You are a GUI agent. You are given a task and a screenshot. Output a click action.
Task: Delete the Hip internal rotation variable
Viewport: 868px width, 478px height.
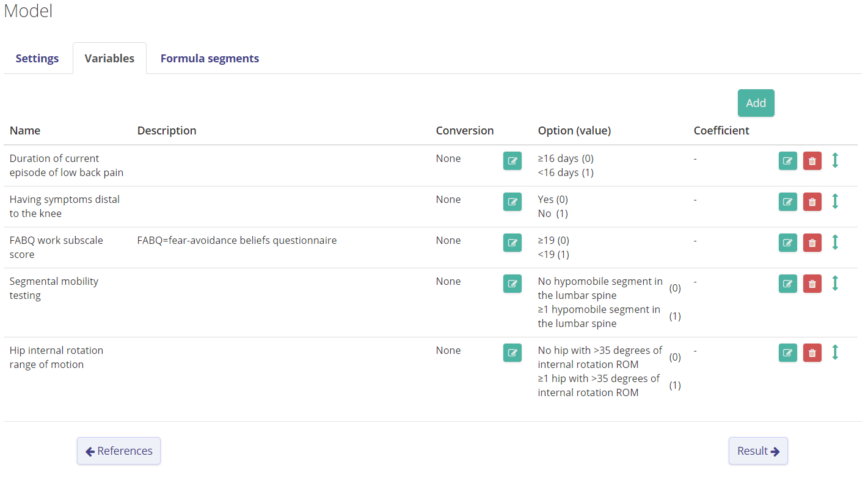812,353
